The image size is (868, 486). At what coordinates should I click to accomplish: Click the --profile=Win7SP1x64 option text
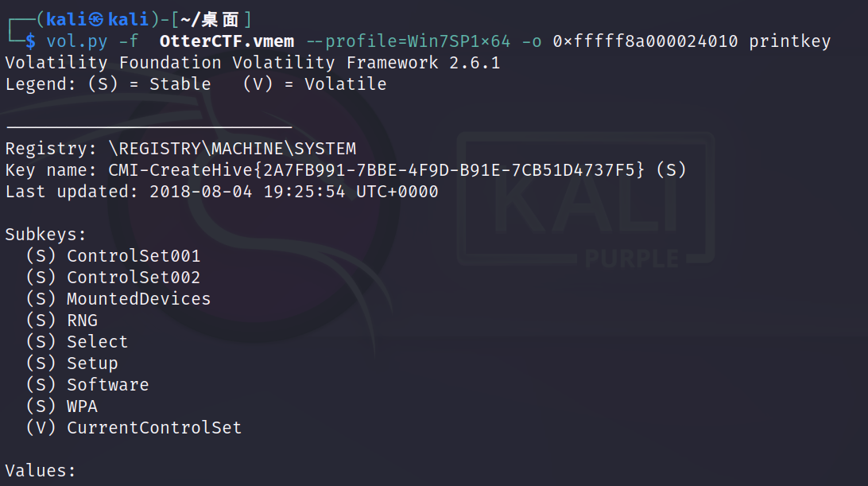point(417,41)
